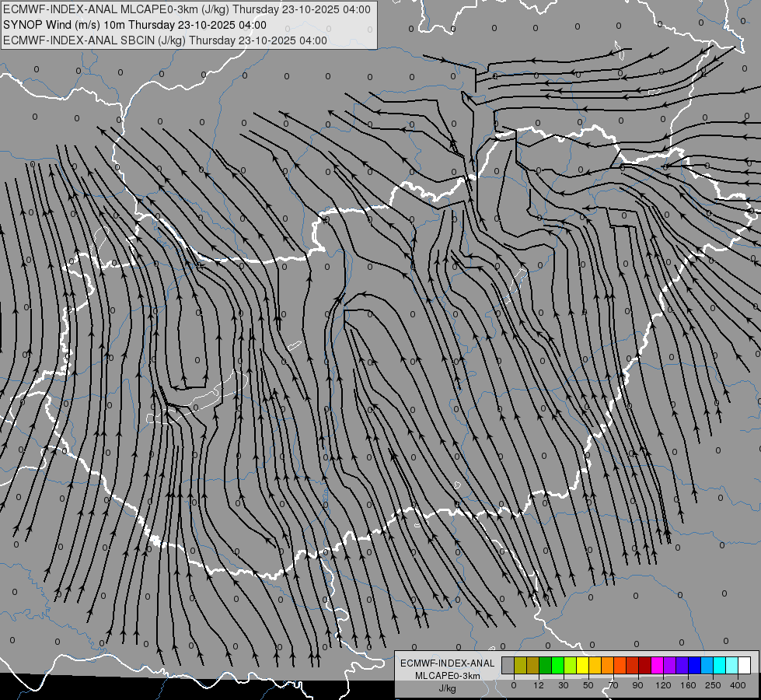761x700 pixels.
Task: Click the legend label MLCAPE0-3km
Action: (448, 676)
